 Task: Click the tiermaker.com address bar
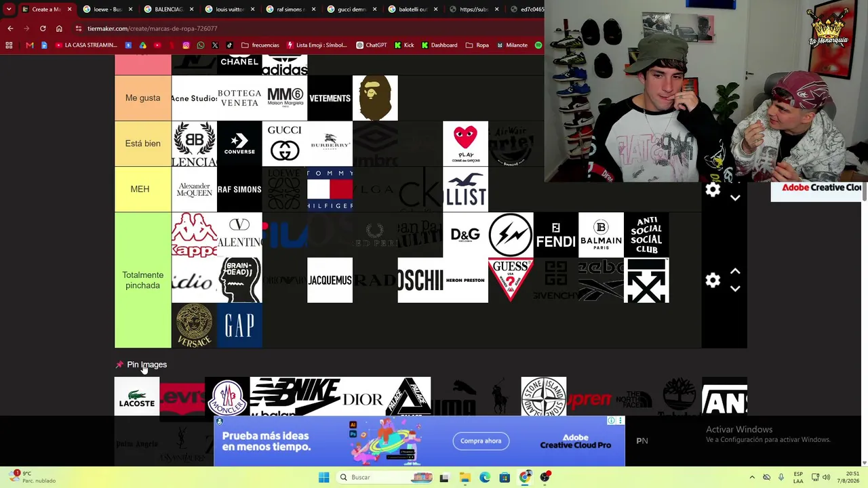[305, 28]
